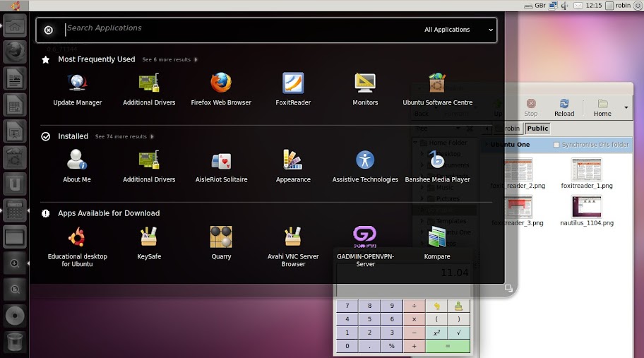Screen dimensions: 644x358
Task: Select Educational desktop for Ubuntu download
Action: tap(77, 246)
